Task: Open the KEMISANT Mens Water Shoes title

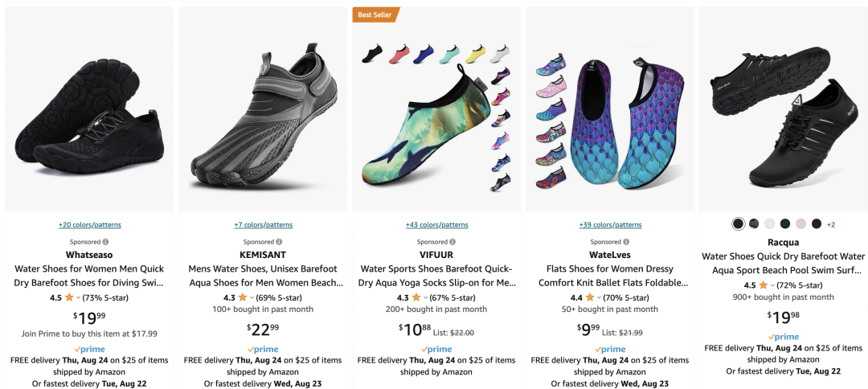Action: (263, 276)
